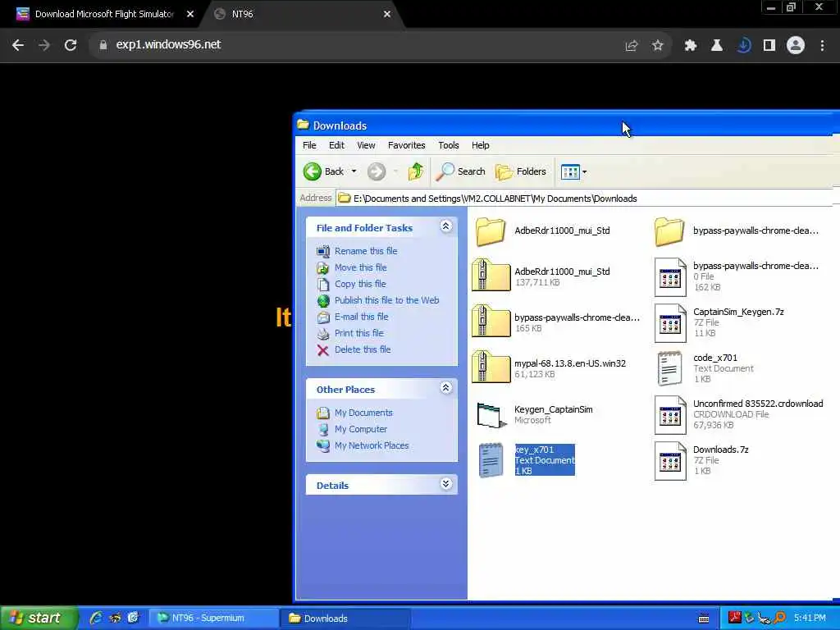The width and height of the screenshot is (840, 630).
Task: Click the red Adobe tray icon
Action: (734, 618)
